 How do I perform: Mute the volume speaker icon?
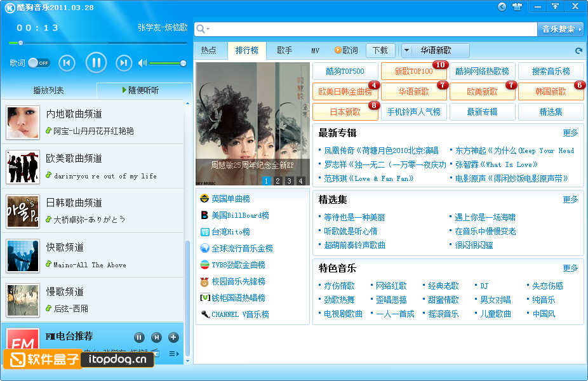click(141, 63)
